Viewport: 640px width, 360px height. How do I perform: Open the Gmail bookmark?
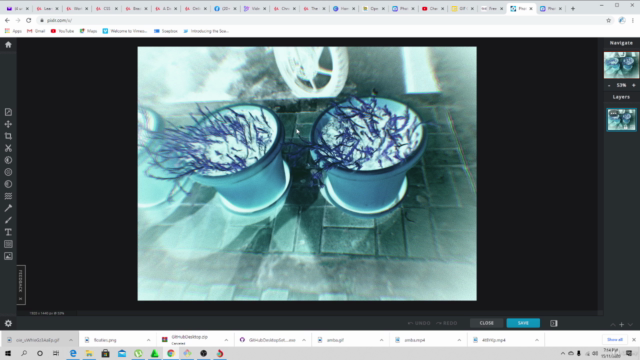click(x=36, y=31)
